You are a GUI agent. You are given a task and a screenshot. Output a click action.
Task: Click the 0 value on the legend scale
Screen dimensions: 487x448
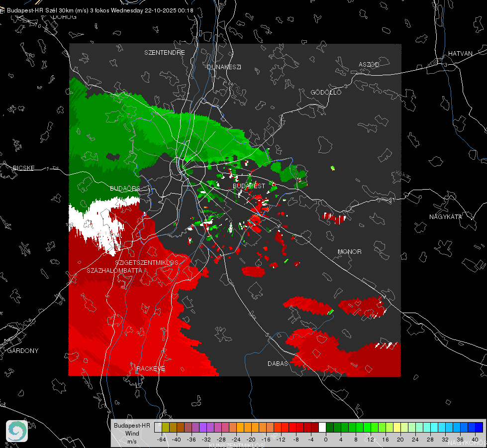(x=325, y=440)
